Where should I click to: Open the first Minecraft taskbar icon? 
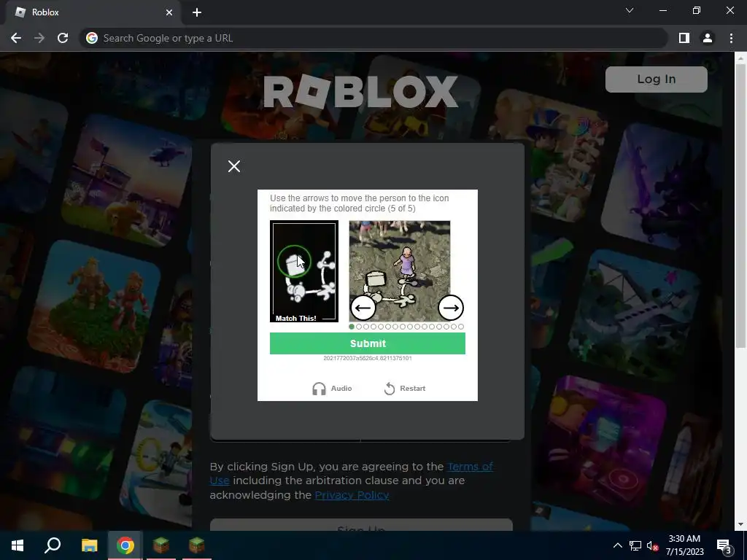tap(161, 545)
